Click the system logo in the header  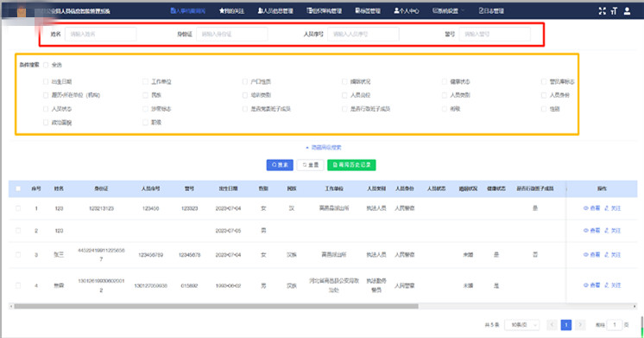(x=22, y=11)
